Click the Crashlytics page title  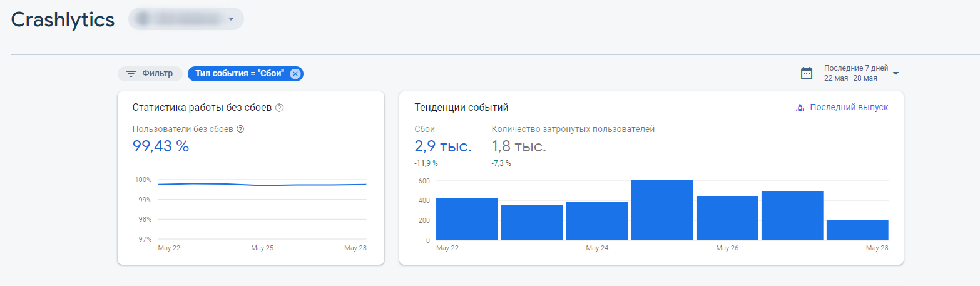coord(63,19)
